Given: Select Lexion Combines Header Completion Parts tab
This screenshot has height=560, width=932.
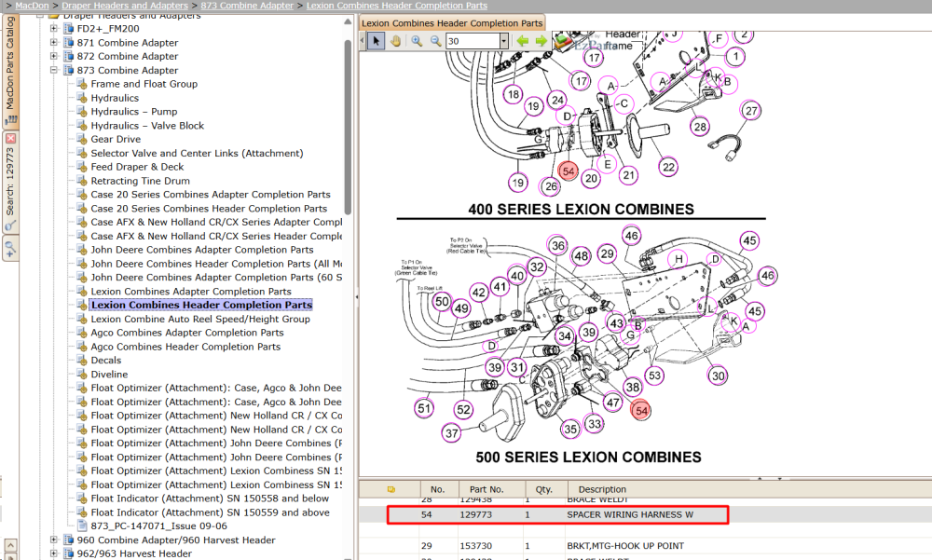Looking at the screenshot, I should coord(452,23).
